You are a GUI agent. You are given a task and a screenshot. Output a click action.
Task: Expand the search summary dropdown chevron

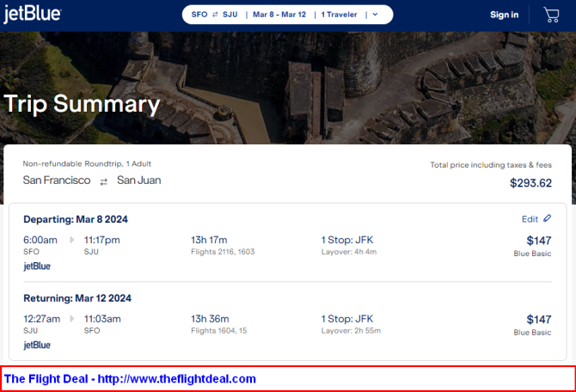pos(375,15)
